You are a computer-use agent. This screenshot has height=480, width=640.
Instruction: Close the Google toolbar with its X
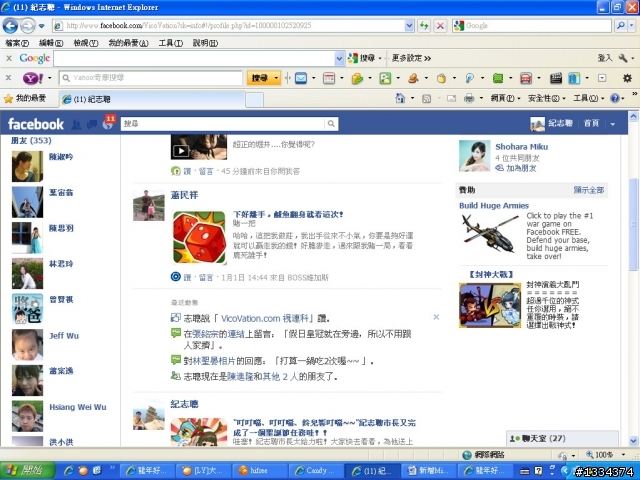coord(9,58)
